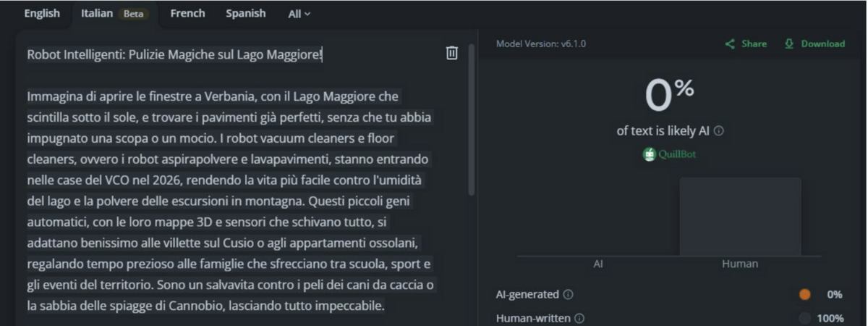The height and width of the screenshot is (326, 868).
Task: Open the Spanish language tab
Action: pyautogui.click(x=245, y=14)
